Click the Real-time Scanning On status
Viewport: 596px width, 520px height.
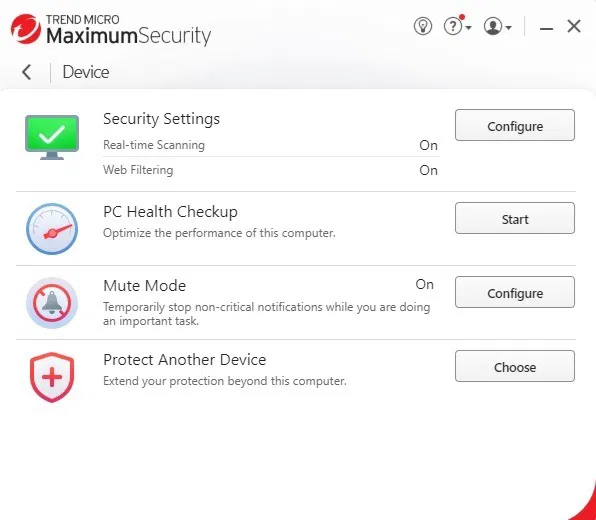pos(428,145)
